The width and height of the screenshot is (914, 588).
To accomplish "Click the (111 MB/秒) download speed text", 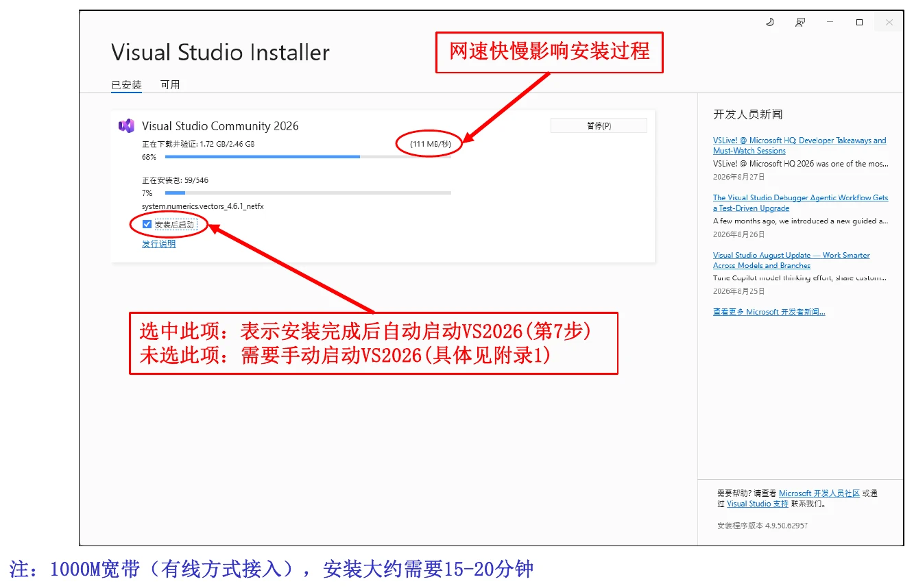I will (431, 144).
